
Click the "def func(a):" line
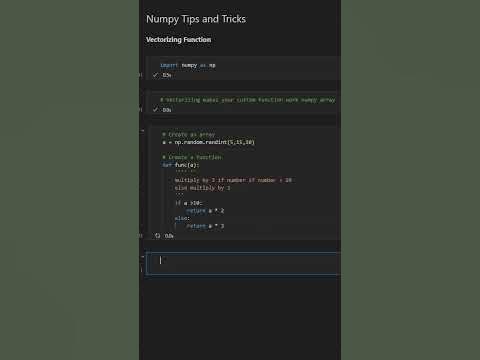180,165
